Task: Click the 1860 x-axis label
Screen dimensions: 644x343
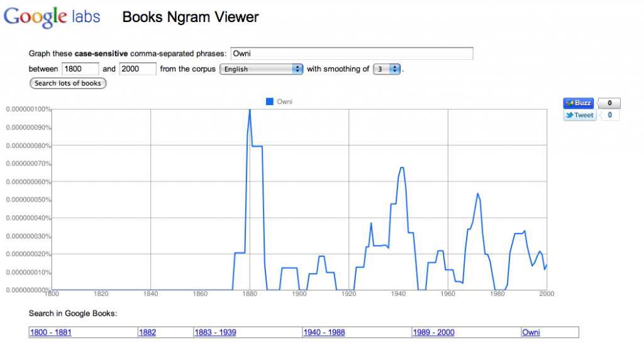Action: coord(200,294)
